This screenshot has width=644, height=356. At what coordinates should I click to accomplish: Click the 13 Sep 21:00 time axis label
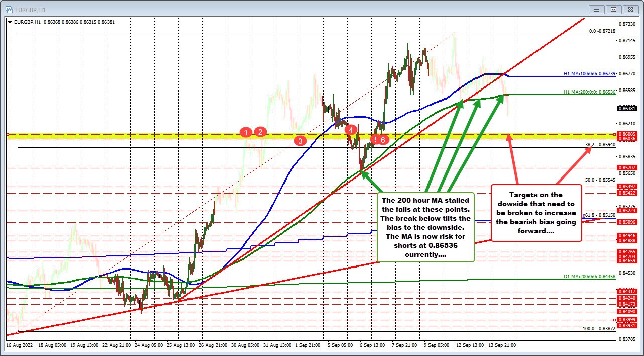pos(502,346)
